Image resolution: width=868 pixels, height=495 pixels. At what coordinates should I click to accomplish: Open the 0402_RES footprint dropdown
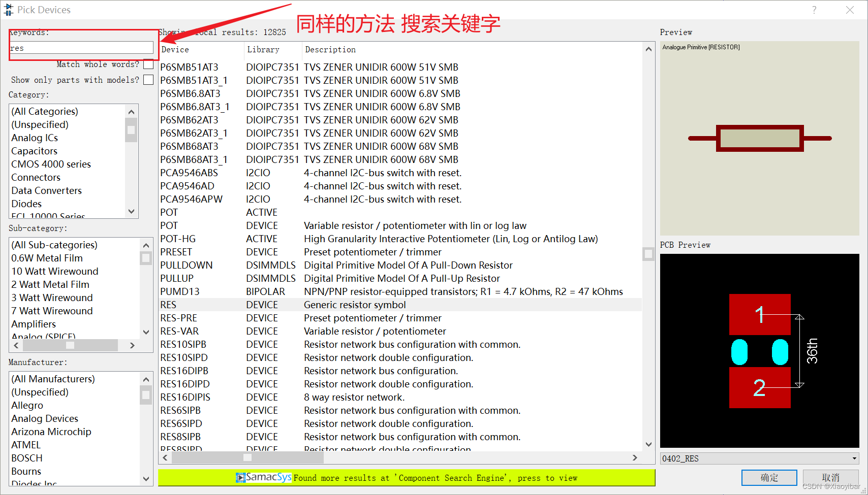click(852, 458)
